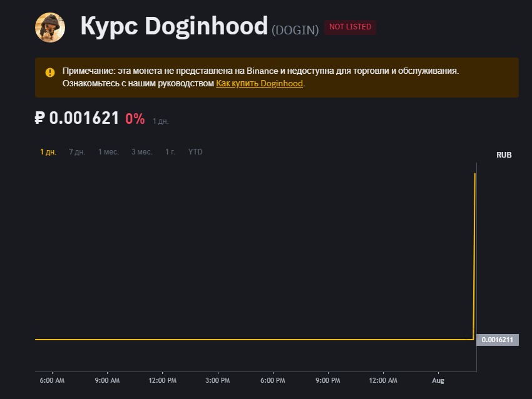The image size is (532, 399).
Task: Click the RUB currency label above chart
Action: [x=504, y=155]
